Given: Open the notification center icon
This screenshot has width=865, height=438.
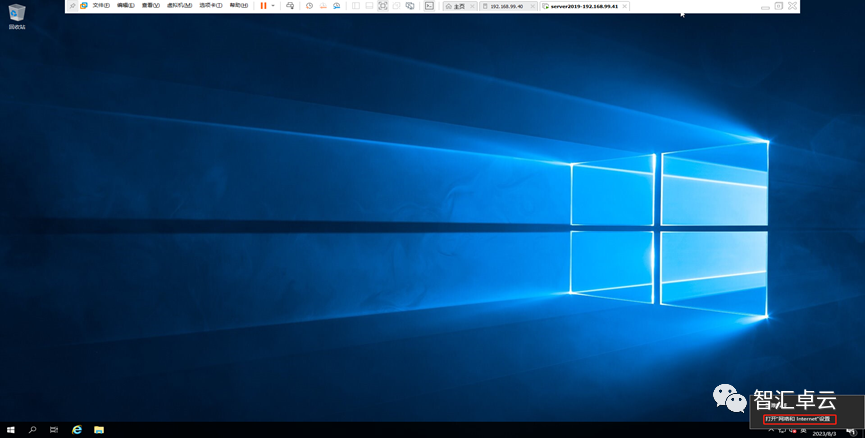Looking at the screenshot, I should [x=851, y=431].
